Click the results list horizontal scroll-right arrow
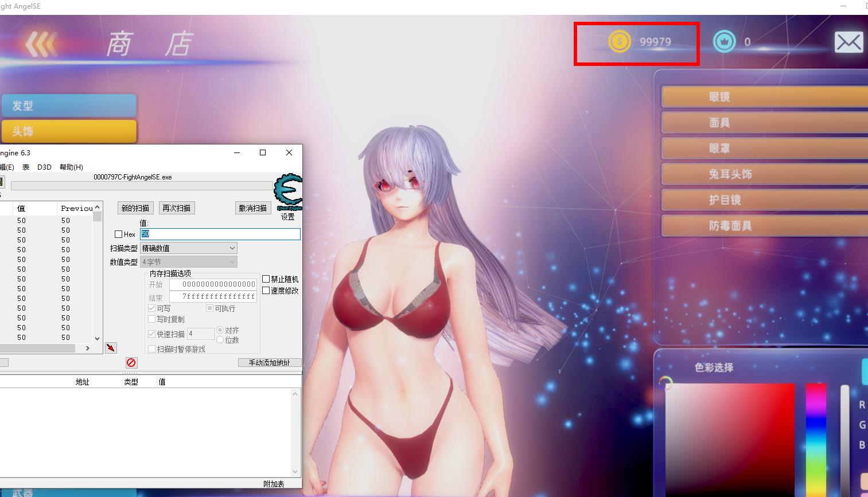Screen dimensions: 868x497 point(87,348)
